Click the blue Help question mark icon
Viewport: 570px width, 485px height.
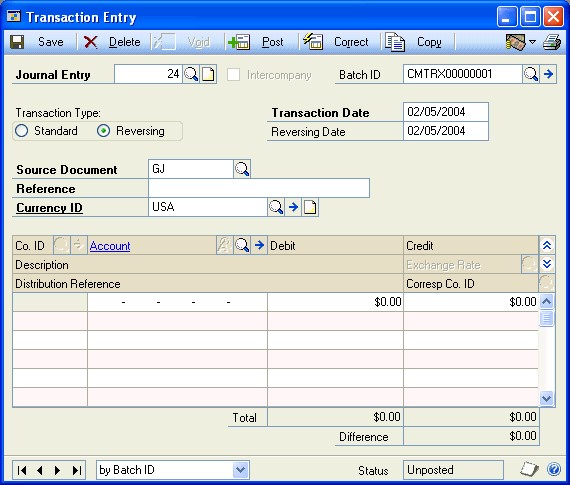(x=554, y=469)
